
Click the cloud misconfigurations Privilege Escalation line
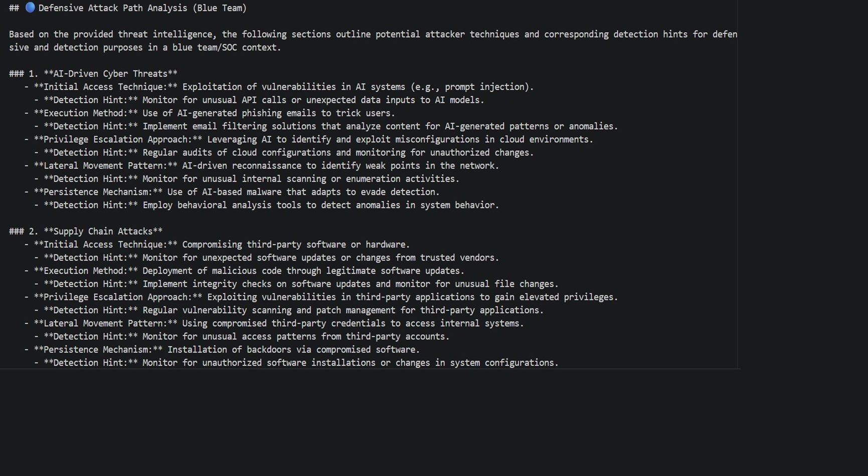pyautogui.click(x=313, y=139)
